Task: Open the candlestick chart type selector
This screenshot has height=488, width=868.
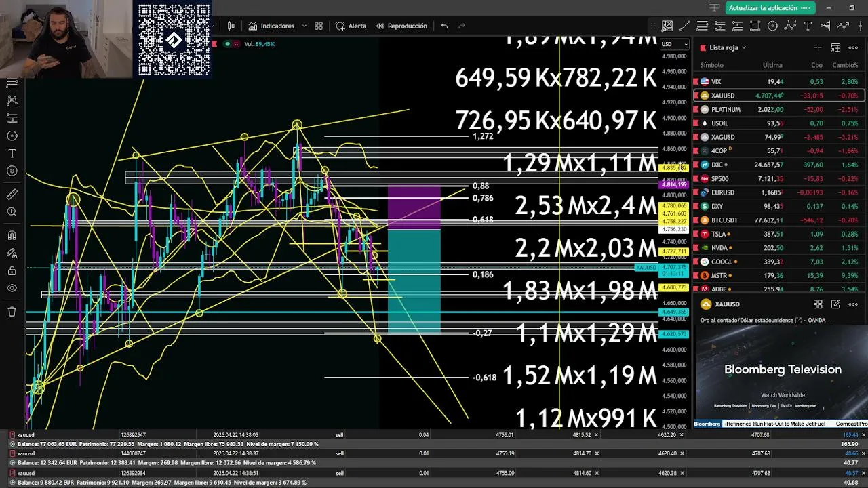Action: coord(231,26)
